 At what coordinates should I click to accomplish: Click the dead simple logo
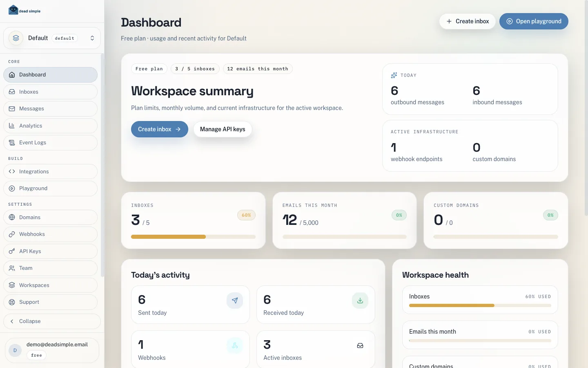24,10
